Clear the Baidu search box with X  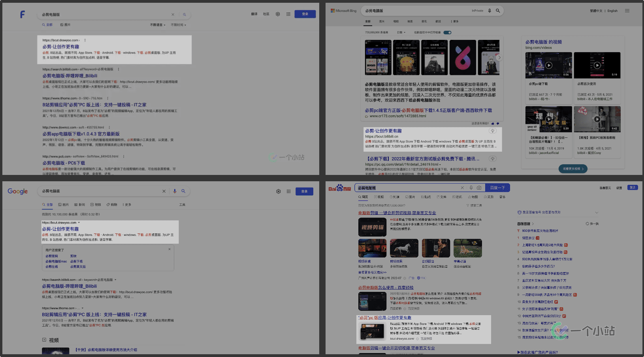(462, 188)
